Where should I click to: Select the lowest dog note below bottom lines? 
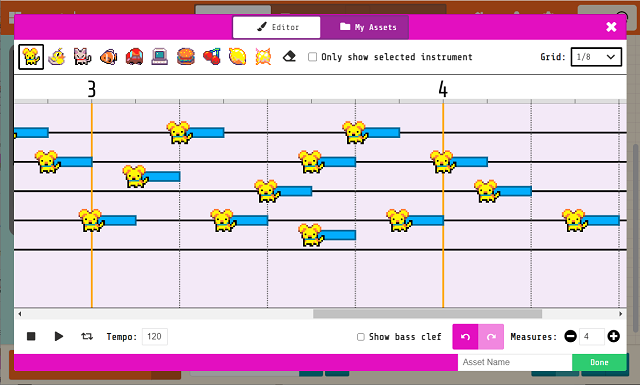point(310,235)
